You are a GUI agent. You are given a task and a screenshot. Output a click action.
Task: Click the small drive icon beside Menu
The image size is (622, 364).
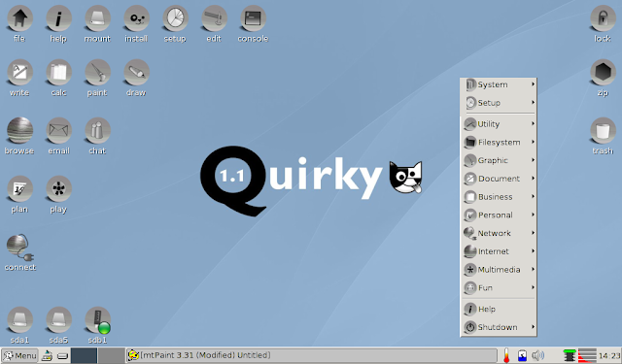[62, 356]
